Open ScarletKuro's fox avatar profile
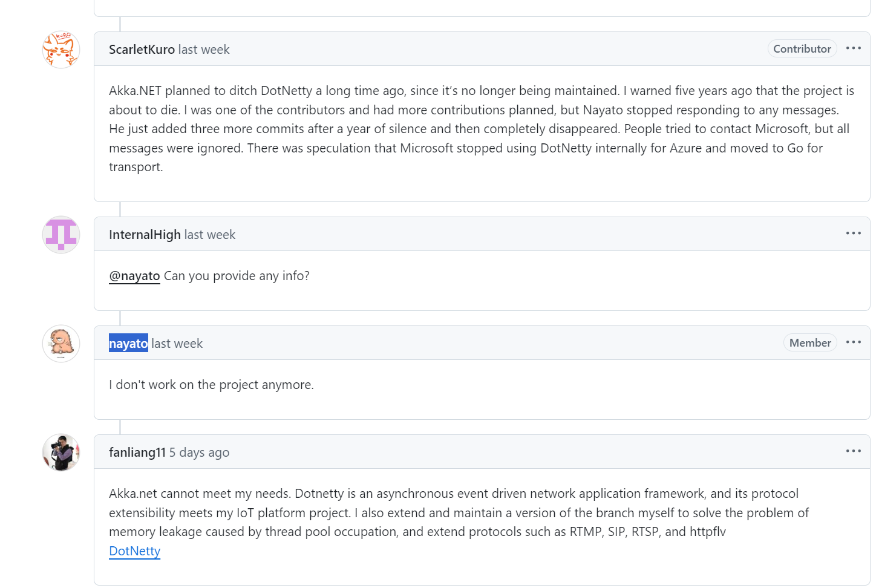Screen dimensions: 879x588 [x=61, y=50]
